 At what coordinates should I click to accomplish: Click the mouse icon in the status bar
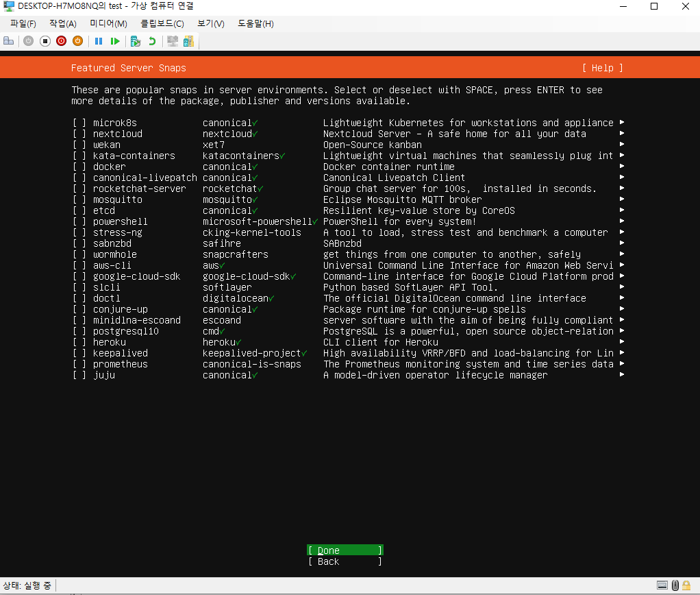pyautogui.click(x=675, y=585)
